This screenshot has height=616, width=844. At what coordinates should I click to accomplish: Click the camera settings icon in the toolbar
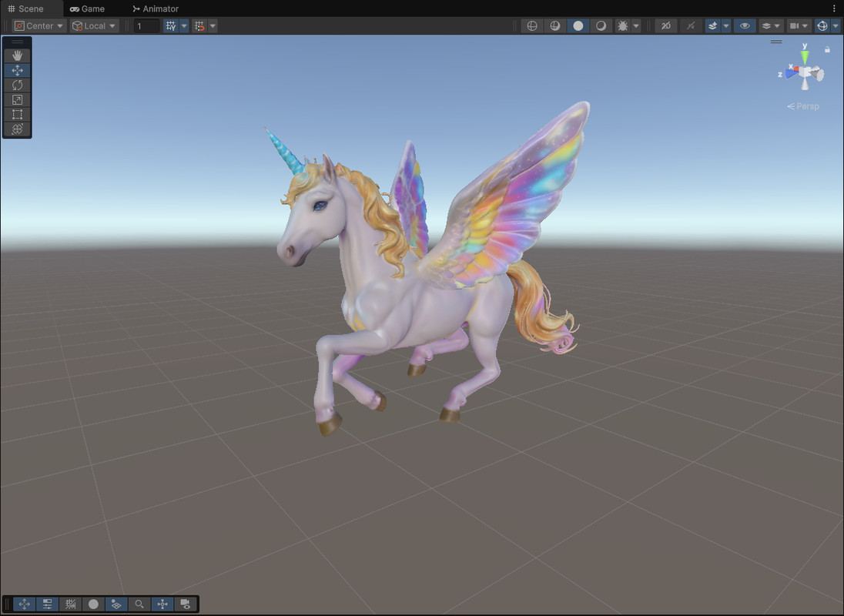(795, 25)
